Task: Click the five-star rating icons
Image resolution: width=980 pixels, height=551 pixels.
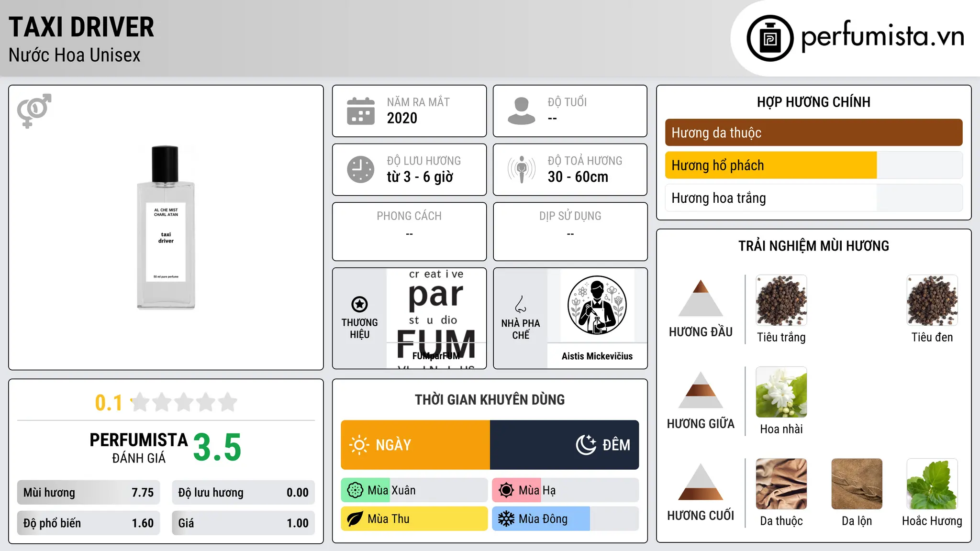Action: pyautogui.click(x=184, y=402)
